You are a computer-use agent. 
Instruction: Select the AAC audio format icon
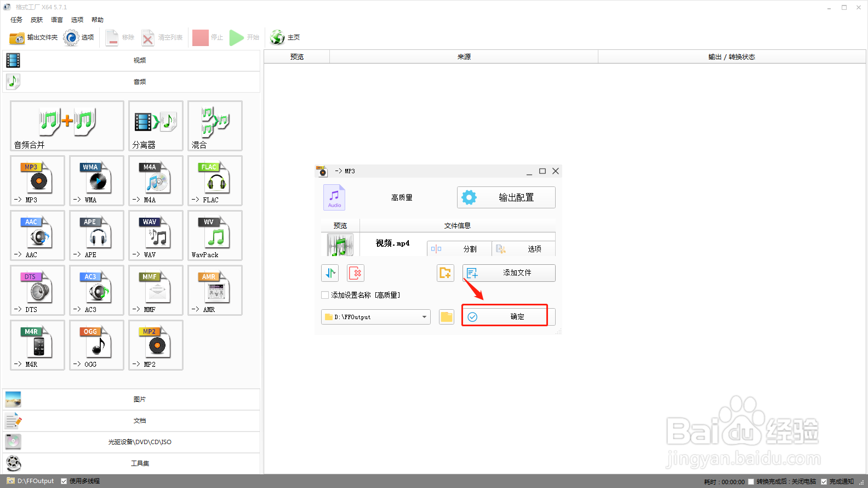(37, 236)
